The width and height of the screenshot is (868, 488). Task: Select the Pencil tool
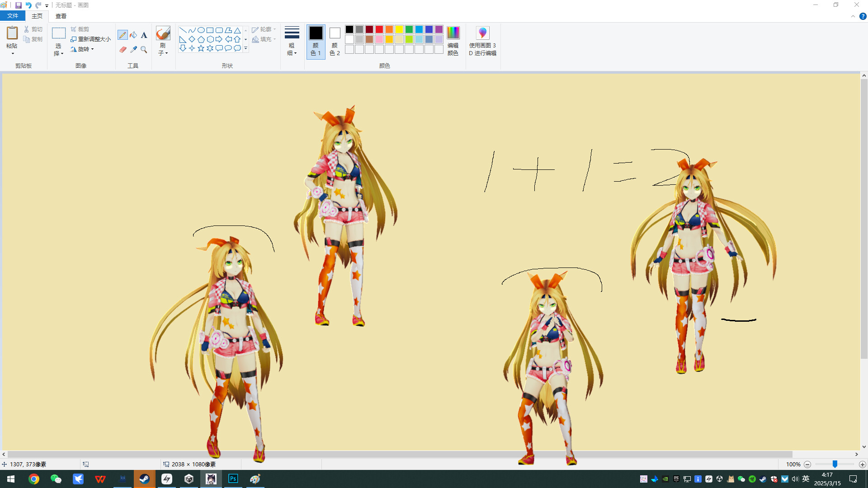123,35
